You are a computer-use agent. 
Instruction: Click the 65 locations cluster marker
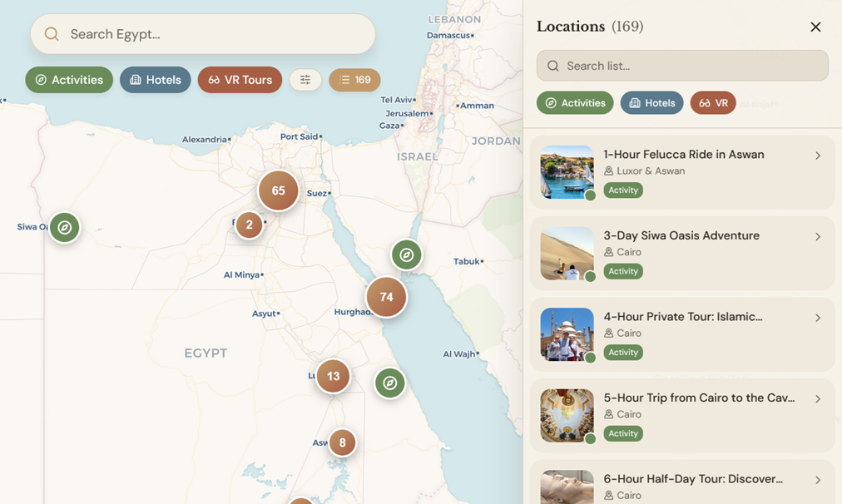click(x=278, y=190)
